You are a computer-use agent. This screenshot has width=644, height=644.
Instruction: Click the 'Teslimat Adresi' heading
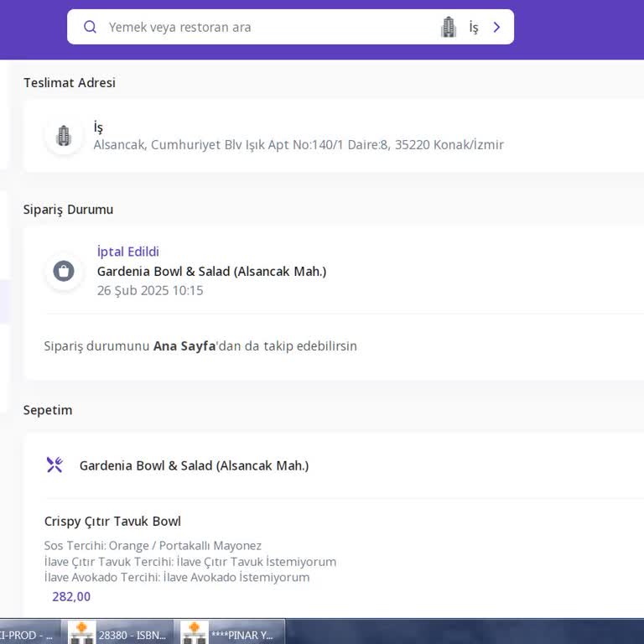[70, 82]
